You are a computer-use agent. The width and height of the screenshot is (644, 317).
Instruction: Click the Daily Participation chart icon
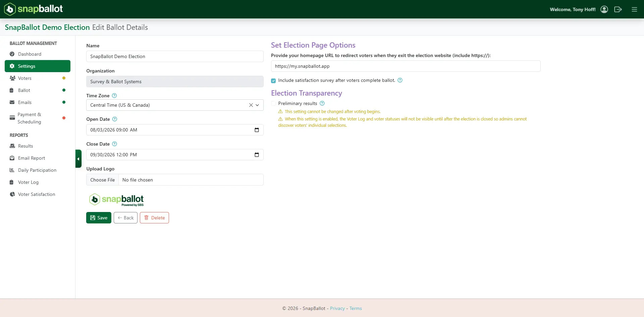[12, 170]
